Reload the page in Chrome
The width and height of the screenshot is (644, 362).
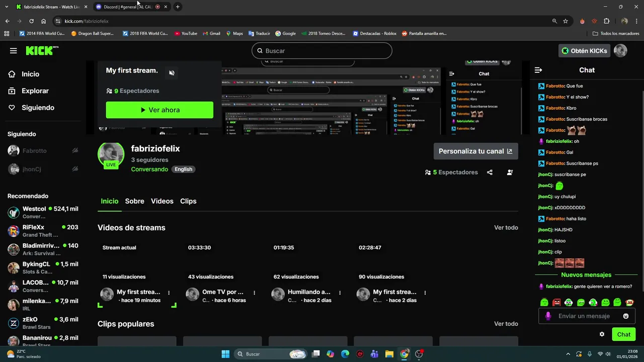tap(31, 21)
